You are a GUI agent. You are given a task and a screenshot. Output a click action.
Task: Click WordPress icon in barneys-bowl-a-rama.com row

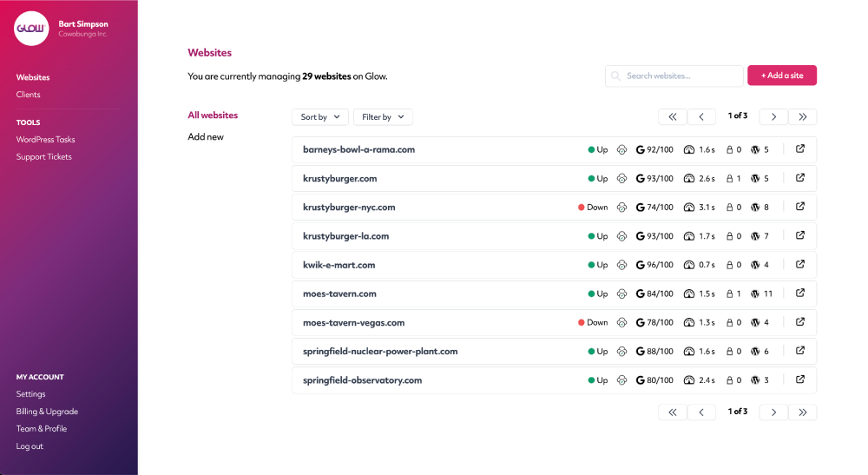(755, 149)
